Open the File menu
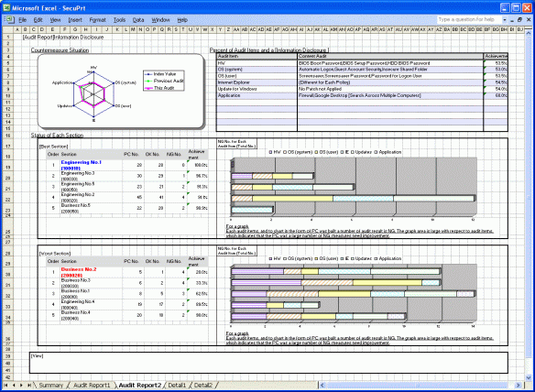The image size is (535, 392). pyautogui.click(x=23, y=20)
